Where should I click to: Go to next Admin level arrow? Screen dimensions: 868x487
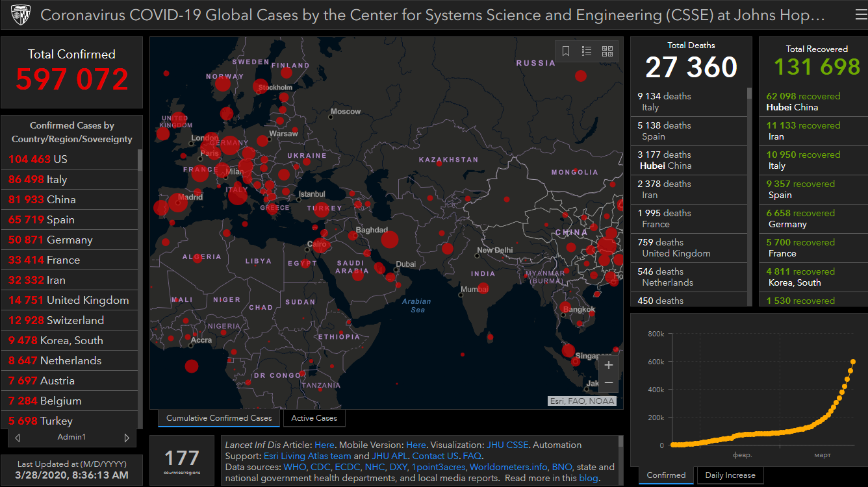point(127,438)
